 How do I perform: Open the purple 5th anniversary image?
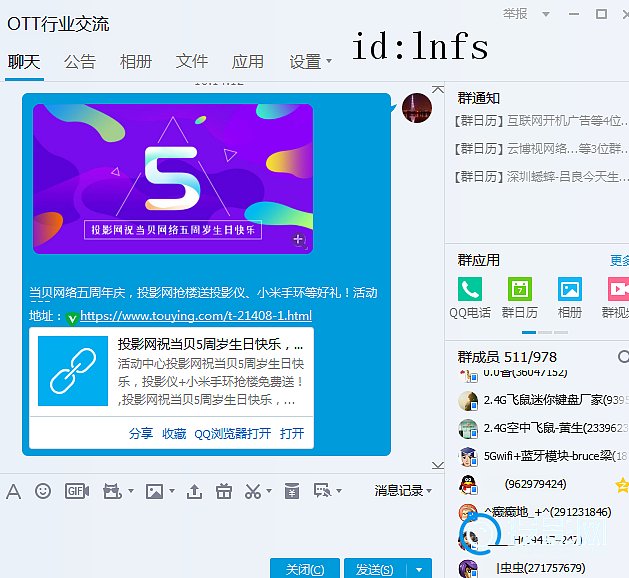173,179
